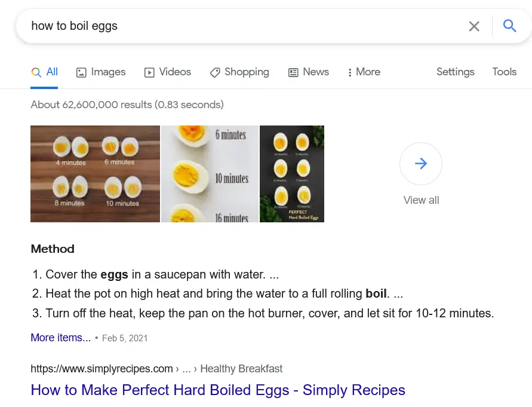Open the Shopping results tab

(x=239, y=72)
